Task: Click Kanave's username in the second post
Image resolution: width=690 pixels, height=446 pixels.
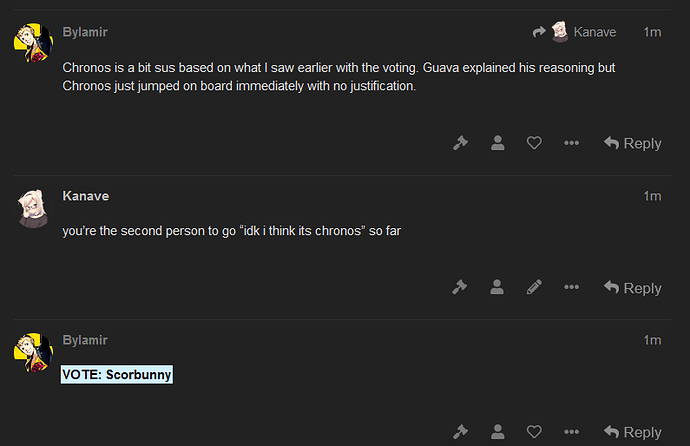Action: coord(86,196)
